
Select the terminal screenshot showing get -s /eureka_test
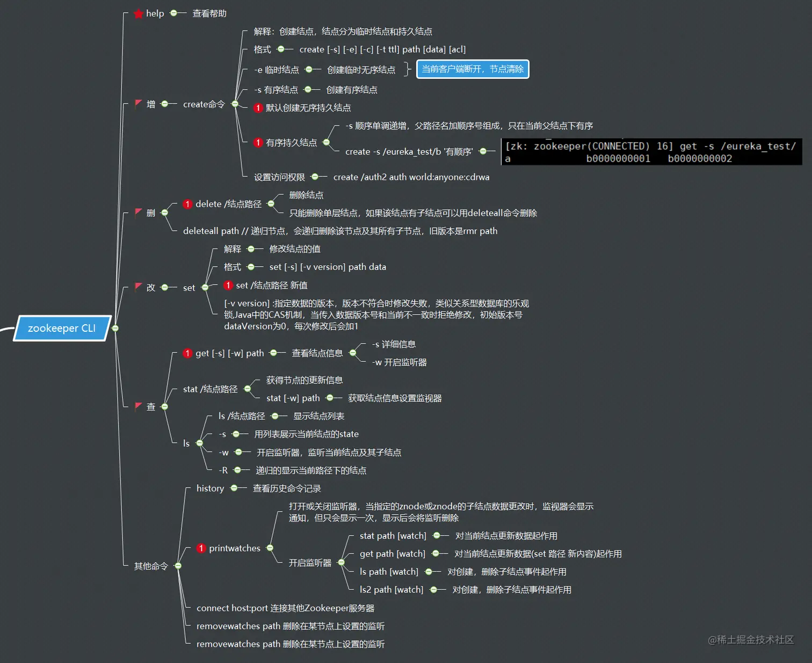[650, 152]
